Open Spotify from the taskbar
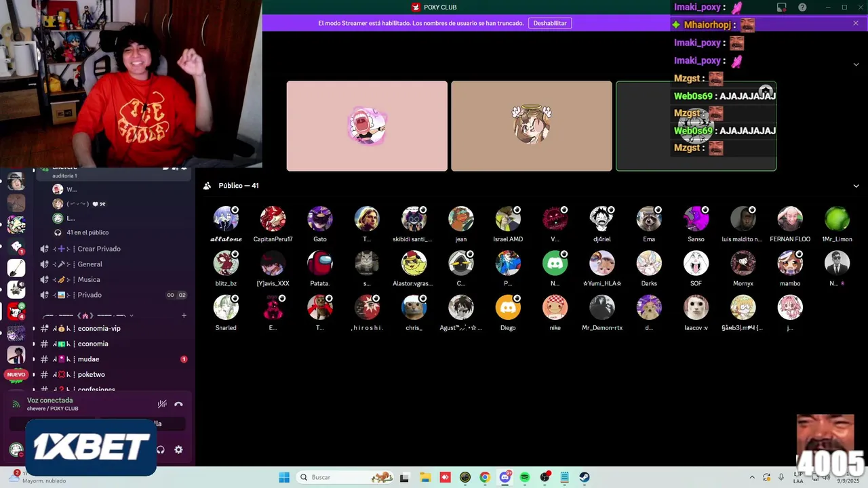The image size is (868, 488). point(525,477)
